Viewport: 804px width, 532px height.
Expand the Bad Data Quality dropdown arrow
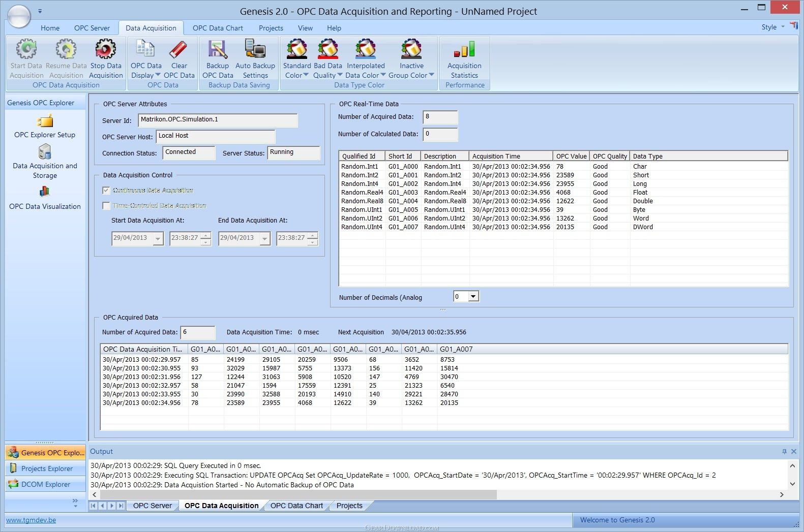(x=340, y=75)
